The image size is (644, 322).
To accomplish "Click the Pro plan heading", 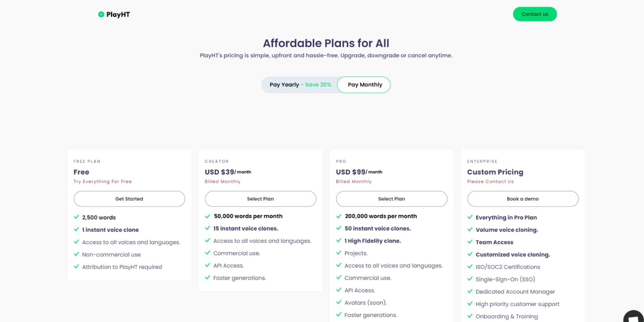I will pyautogui.click(x=340, y=161).
